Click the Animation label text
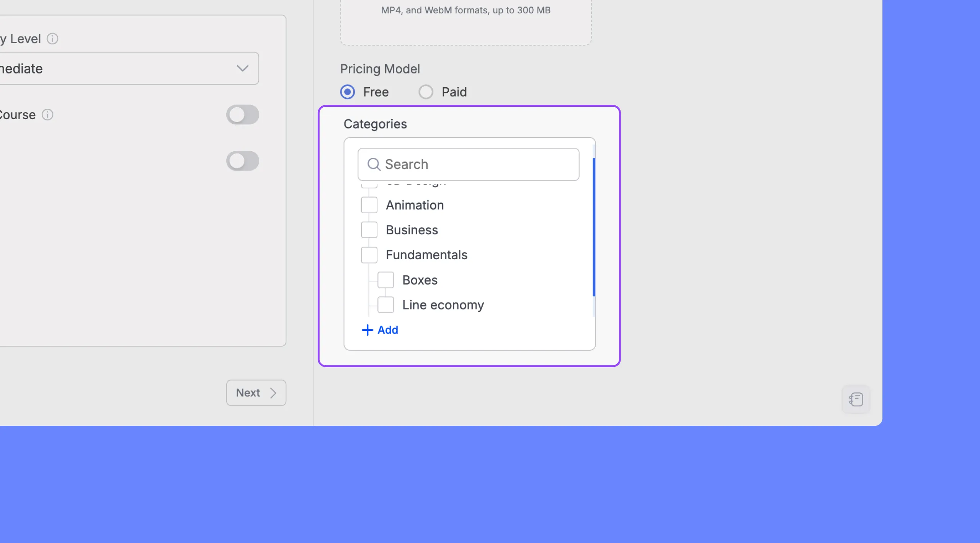This screenshot has height=543, width=980. 415,205
